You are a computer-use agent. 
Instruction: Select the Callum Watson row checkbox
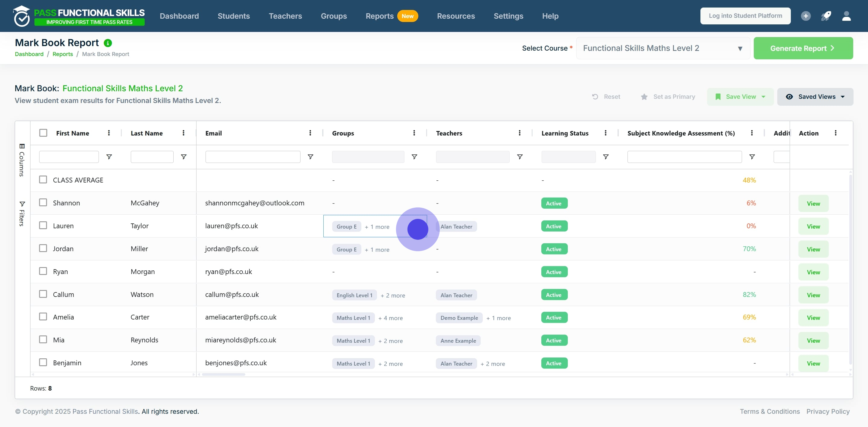pyautogui.click(x=43, y=294)
